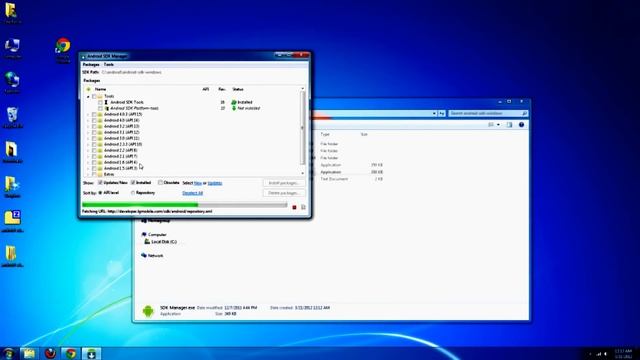
Task: Click the volume icon in system tray
Action: pos(605,353)
